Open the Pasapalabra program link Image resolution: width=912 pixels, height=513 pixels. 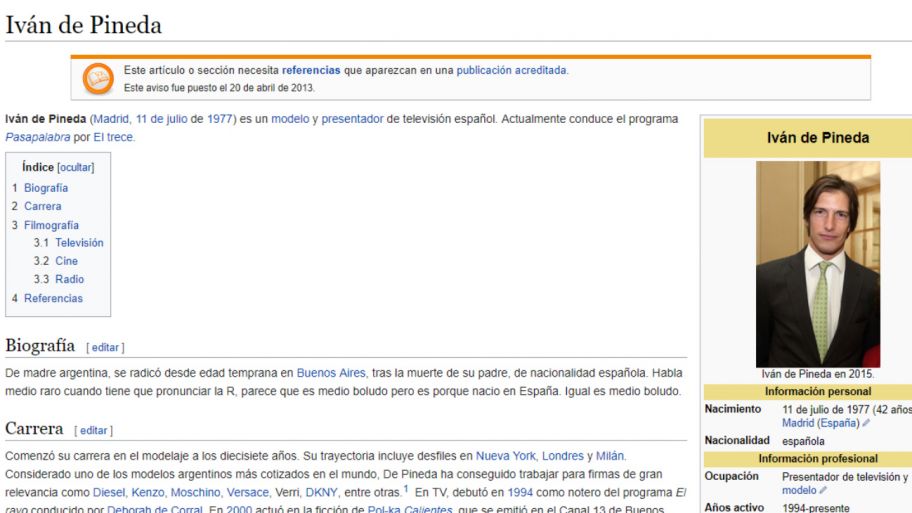pos(38,137)
